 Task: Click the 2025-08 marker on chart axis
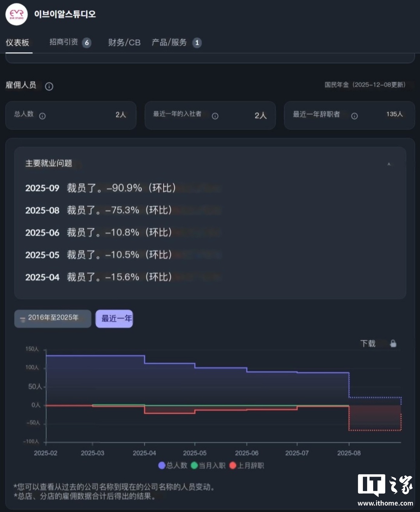coord(349,453)
